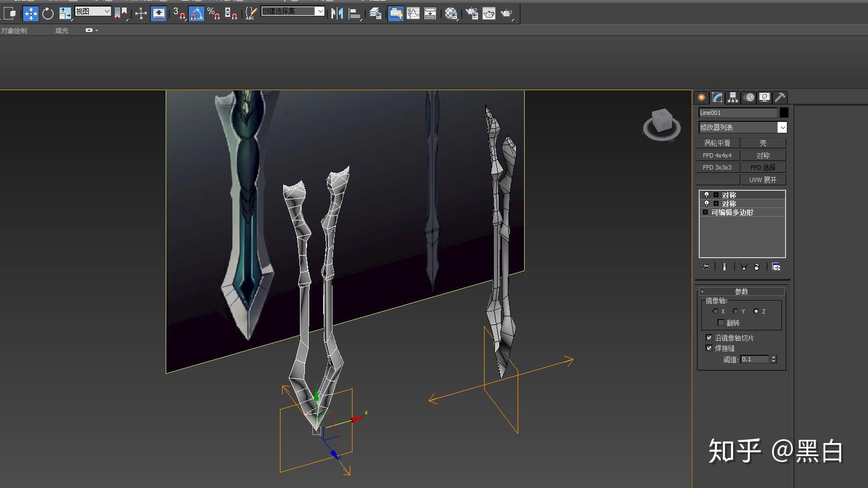This screenshot has height=488, width=868.
Task: Click Make Unique icon under modifier stack
Action: (x=743, y=266)
